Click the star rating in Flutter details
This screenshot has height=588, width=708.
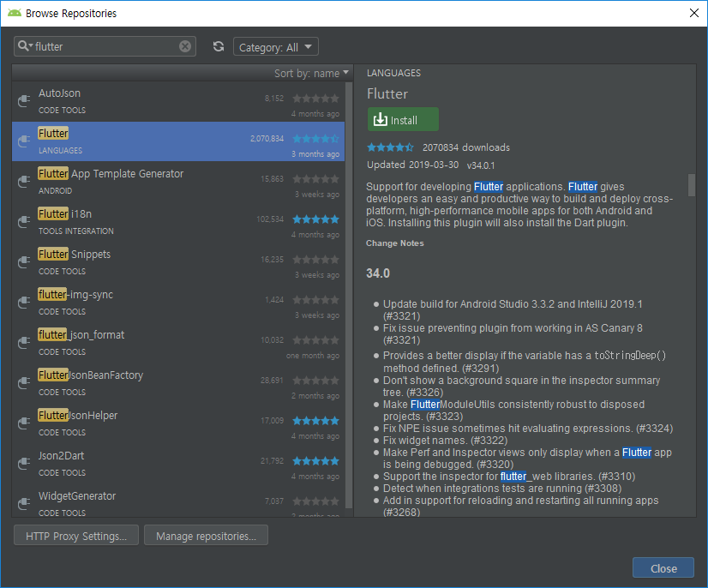click(x=390, y=147)
